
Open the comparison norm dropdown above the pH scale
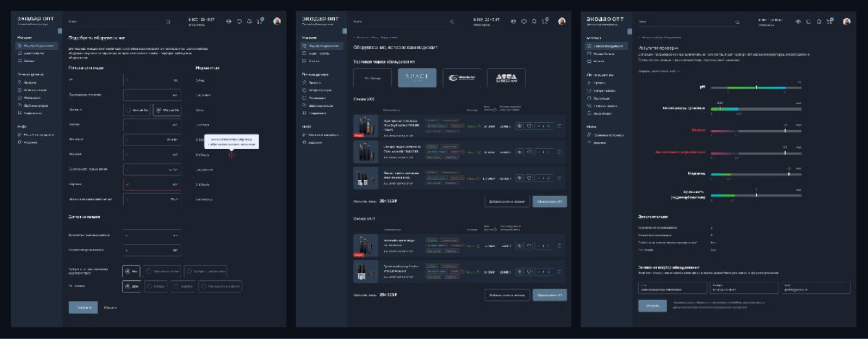point(661,71)
